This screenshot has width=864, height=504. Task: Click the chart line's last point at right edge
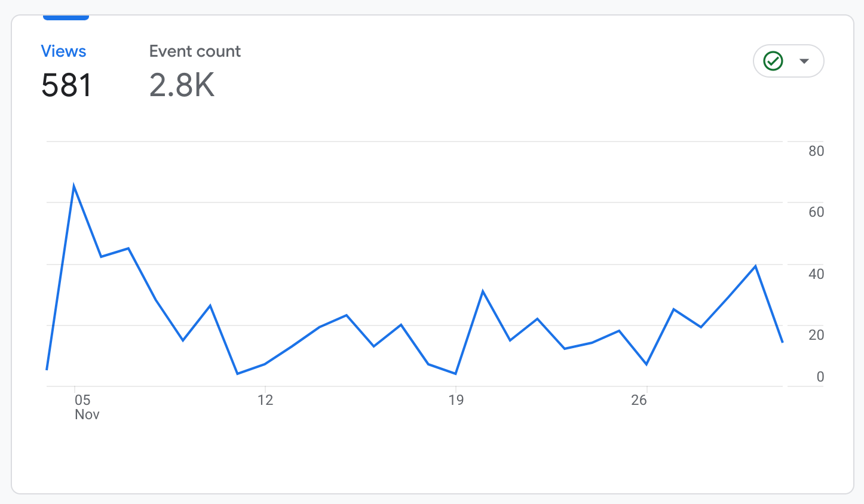click(x=782, y=342)
